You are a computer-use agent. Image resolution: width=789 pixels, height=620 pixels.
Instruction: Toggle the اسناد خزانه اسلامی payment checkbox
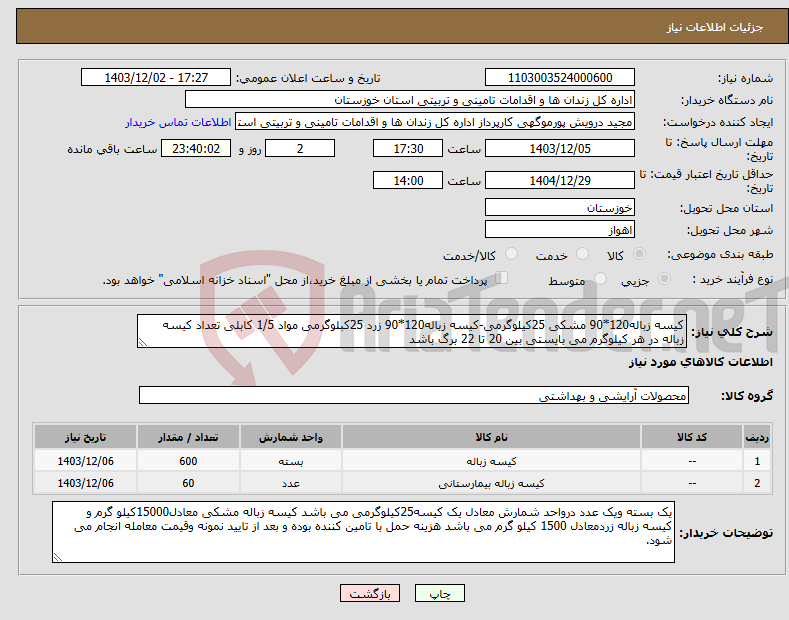coord(501,278)
